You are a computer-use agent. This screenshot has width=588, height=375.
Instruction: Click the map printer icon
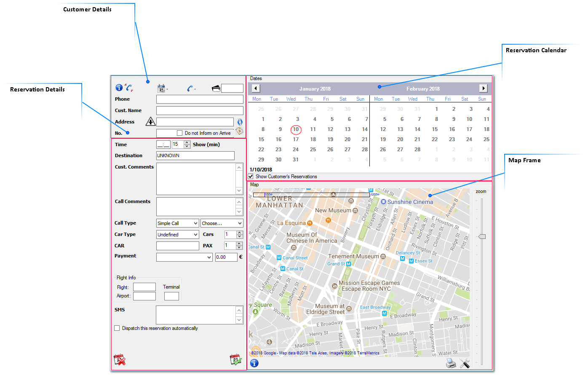tap(451, 363)
